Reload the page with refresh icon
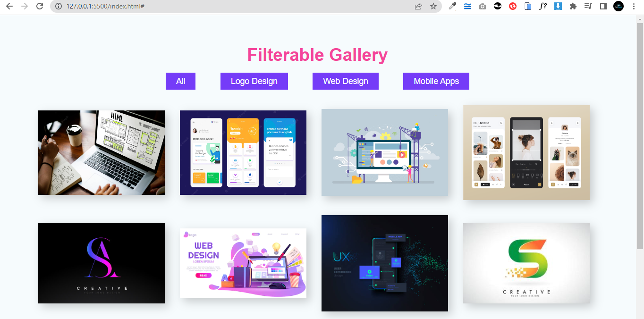This screenshot has width=644, height=319. tap(40, 6)
